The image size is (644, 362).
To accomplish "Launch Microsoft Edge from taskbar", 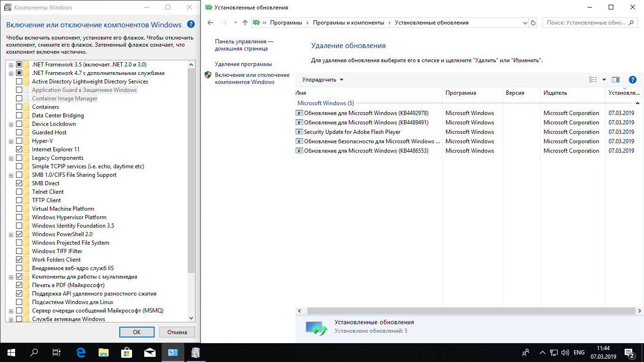I will (81, 353).
